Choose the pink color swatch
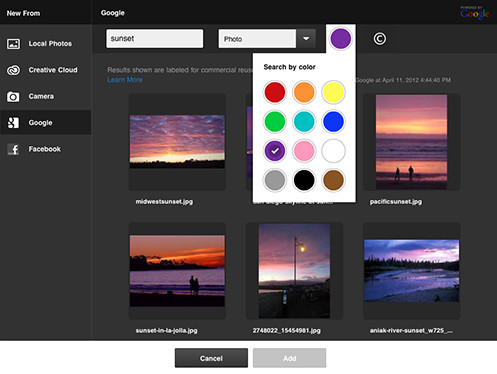Viewport: 497px width, 374px height. [x=304, y=151]
